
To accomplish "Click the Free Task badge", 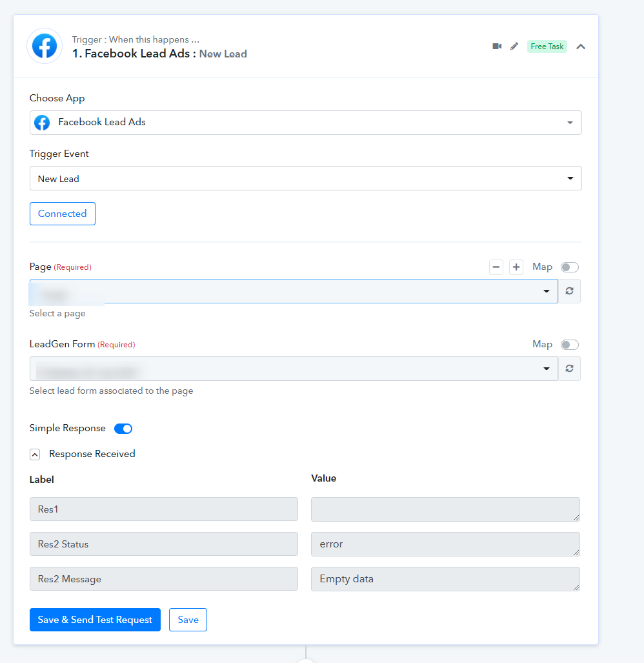I will [547, 46].
